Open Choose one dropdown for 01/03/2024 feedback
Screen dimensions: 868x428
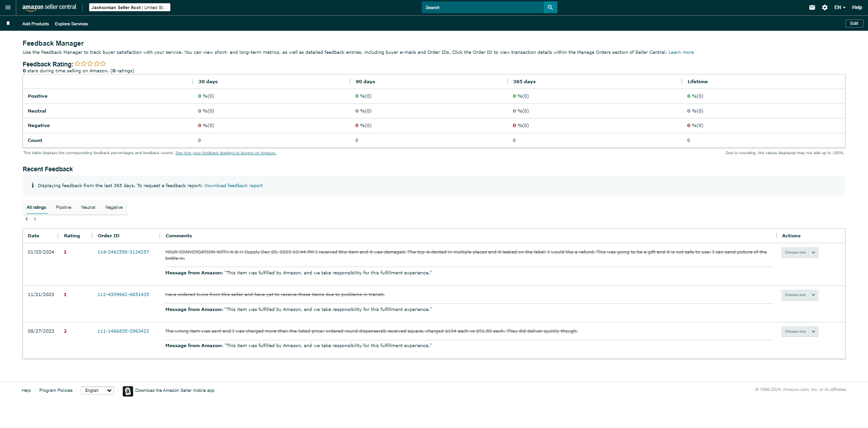point(800,252)
